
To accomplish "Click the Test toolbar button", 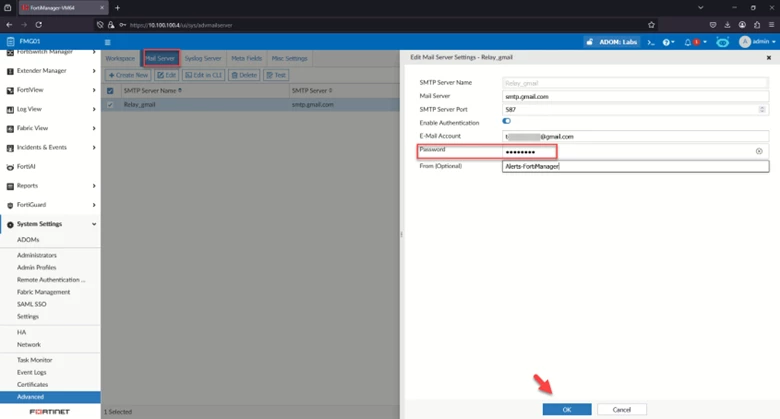I will pos(276,75).
